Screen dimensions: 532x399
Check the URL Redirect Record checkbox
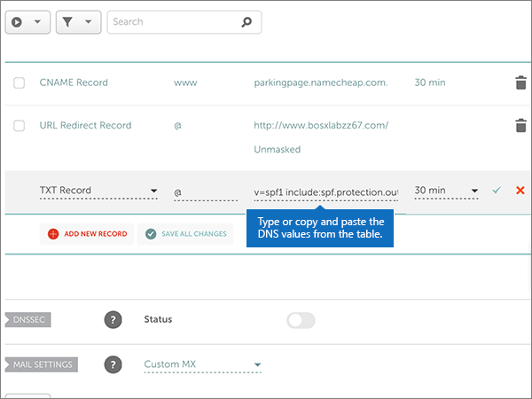(20, 126)
